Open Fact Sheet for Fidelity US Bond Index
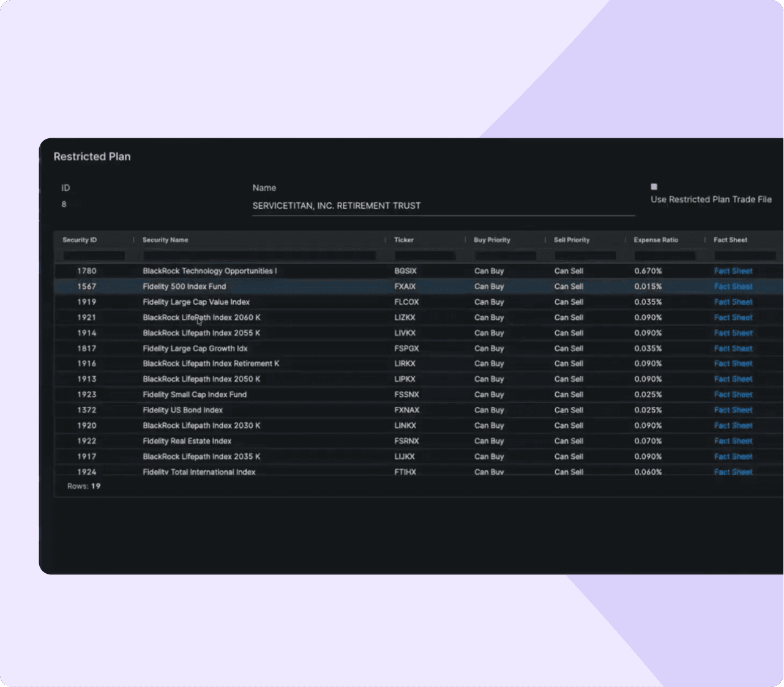Viewport: 784px width, 687px height. click(733, 410)
